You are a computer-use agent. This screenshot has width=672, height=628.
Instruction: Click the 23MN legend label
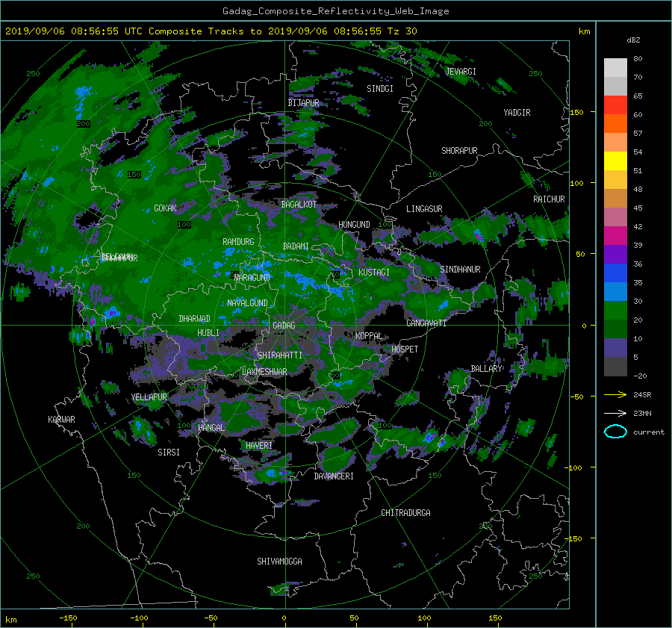pyautogui.click(x=642, y=413)
